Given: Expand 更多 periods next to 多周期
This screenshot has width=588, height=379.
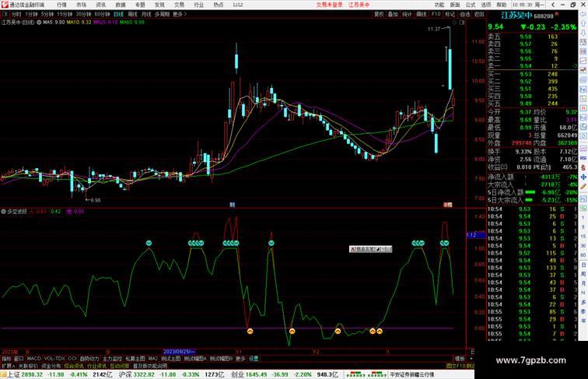Looking at the screenshot, I should click(179, 14).
